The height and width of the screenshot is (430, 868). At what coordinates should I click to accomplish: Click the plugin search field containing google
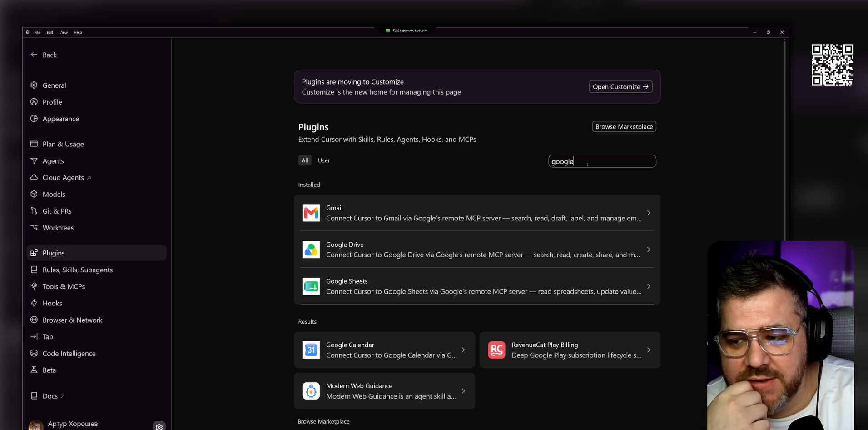point(602,161)
